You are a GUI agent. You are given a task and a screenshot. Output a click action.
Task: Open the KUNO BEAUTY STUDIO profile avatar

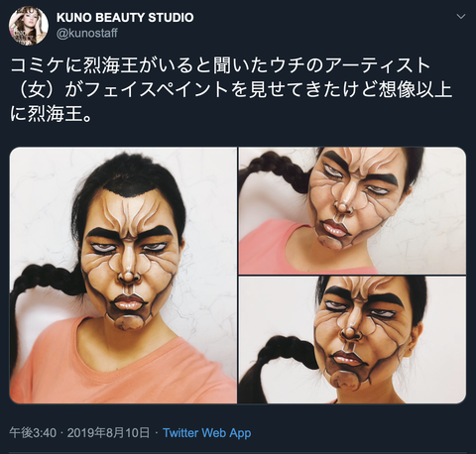coord(29,26)
